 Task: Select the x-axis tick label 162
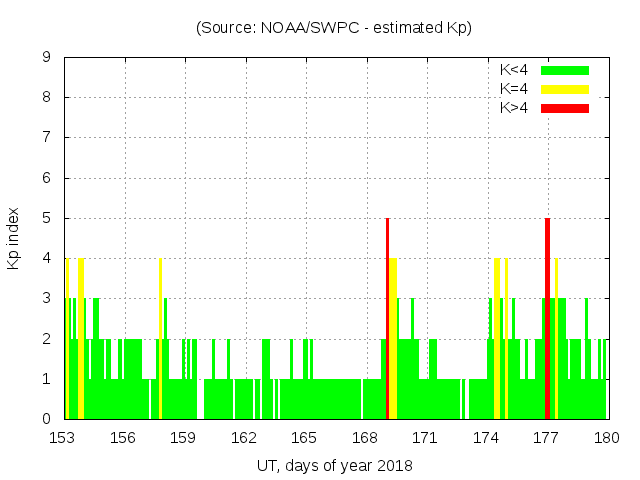tap(245, 438)
